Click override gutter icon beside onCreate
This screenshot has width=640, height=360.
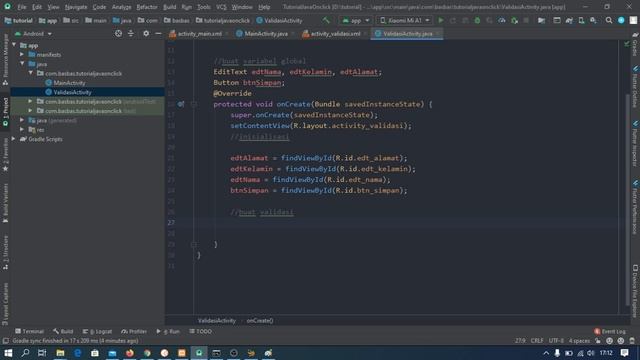[180, 104]
